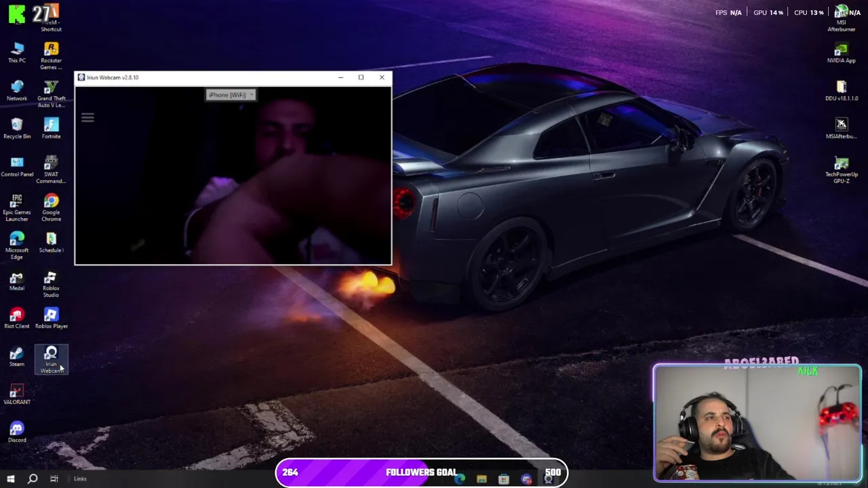Open SWAT Commander shortcut
868x488 pixels.
[x=51, y=169]
